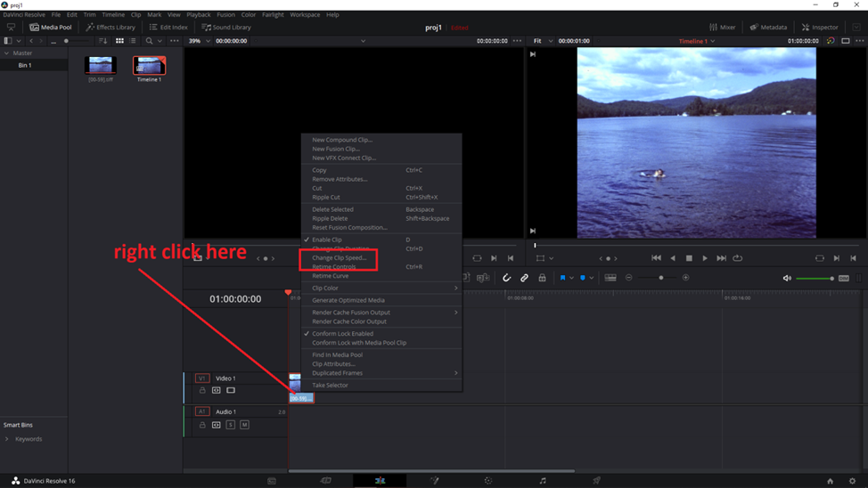Play timeline viewer in reverse

coord(673,258)
